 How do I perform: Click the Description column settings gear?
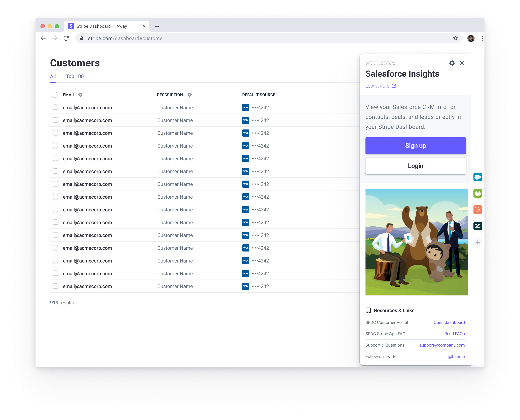190,95
